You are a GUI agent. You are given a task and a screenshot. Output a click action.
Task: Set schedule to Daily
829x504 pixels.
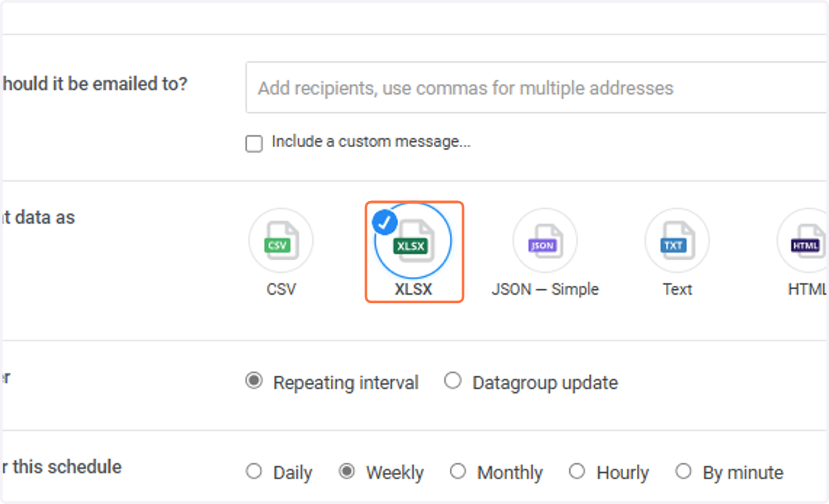254,472
